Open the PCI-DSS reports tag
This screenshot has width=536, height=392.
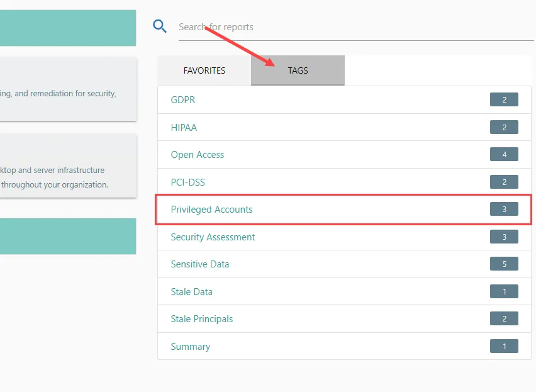187,182
